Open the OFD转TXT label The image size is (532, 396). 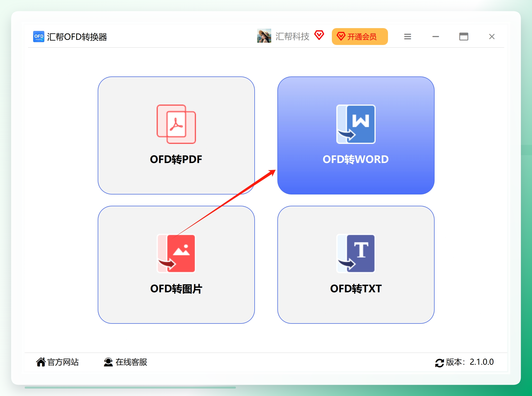pyautogui.click(x=356, y=289)
